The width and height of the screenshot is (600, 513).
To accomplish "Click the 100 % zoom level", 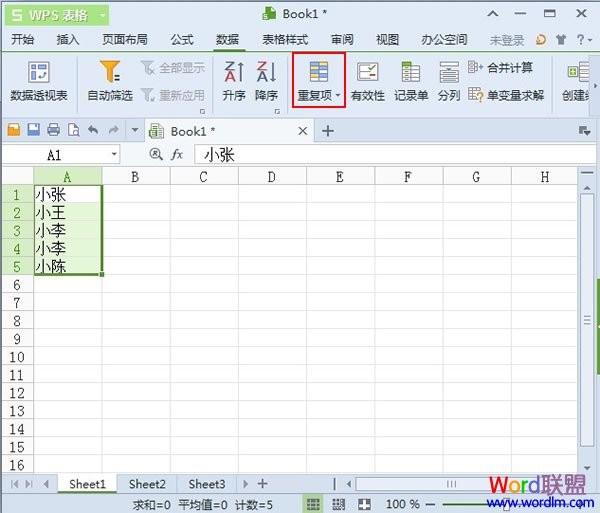I will (402, 504).
